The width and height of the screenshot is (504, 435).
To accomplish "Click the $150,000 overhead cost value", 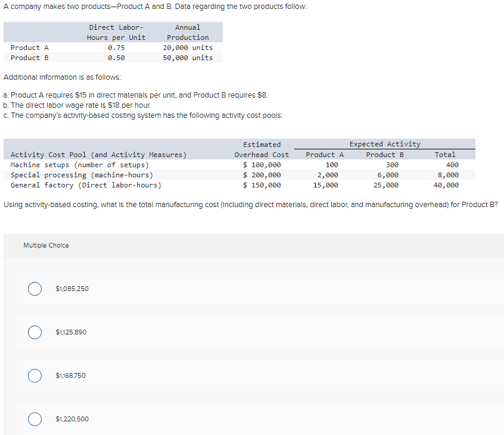I will click(x=262, y=185).
